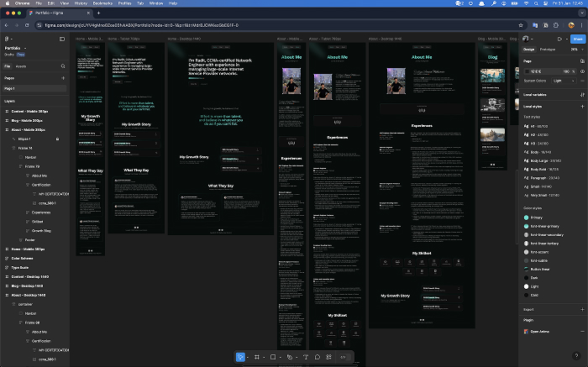Add a new page with plus icon
The height and width of the screenshot is (367, 588).
pyautogui.click(x=62, y=77)
